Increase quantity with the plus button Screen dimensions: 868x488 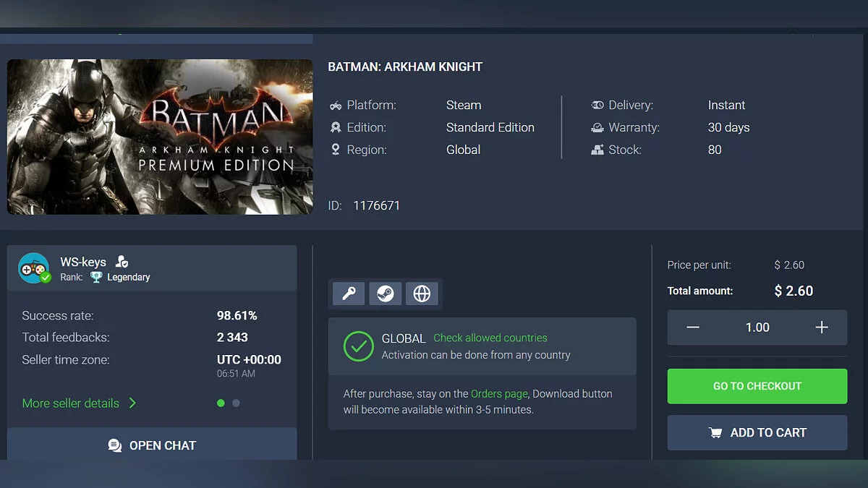pos(822,328)
